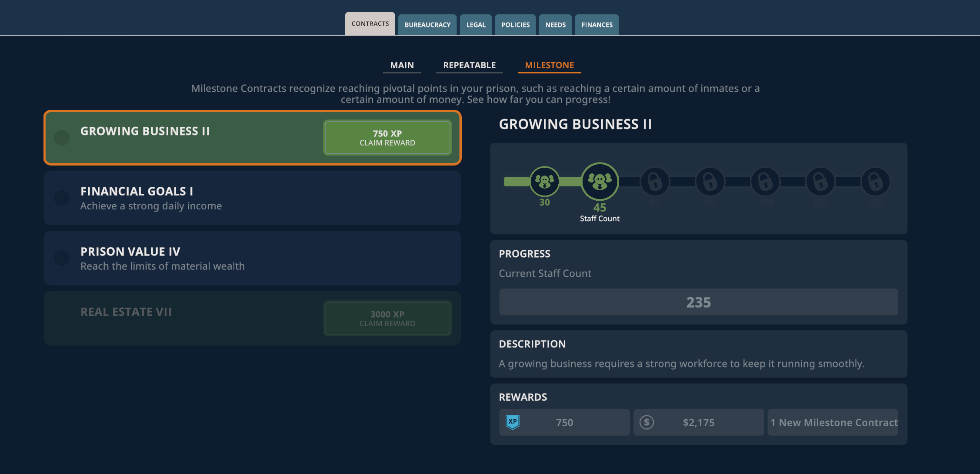Image resolution: width=980 pixels, height=474 pixels.
Task: Toggle the radio button for Prison Value IV
Action: click(x=60, y=259)
